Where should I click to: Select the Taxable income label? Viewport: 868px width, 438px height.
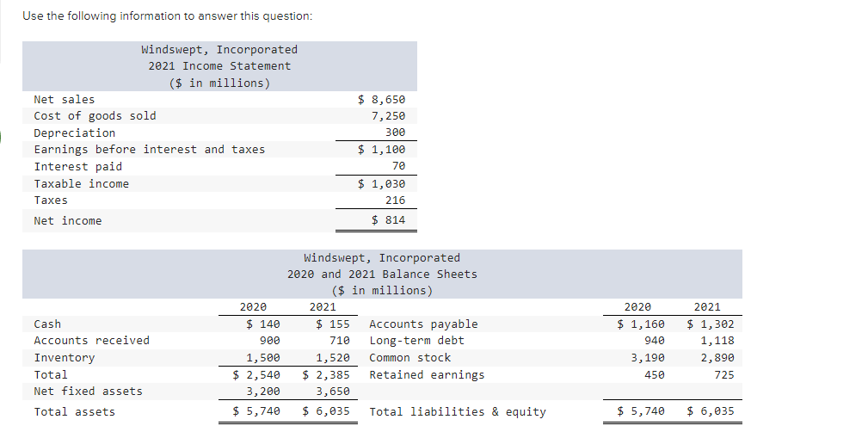click(x=82, y=184)
